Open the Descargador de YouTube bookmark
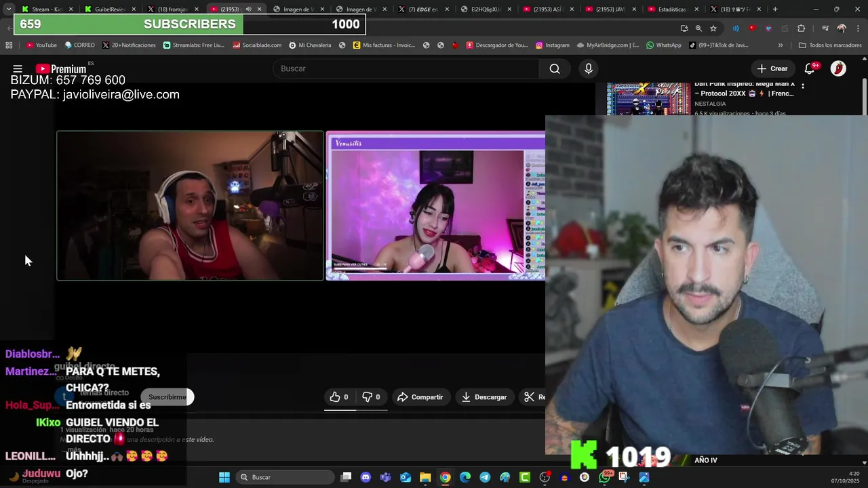 coord(497,45)
